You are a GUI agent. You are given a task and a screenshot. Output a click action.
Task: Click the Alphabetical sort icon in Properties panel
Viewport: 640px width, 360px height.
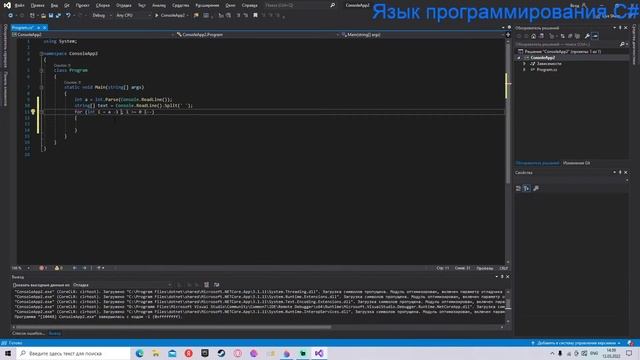pyautogui.click(x=527, y=189)
